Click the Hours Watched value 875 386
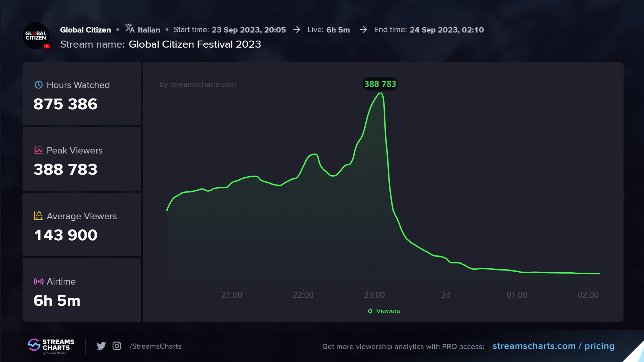 [x=65, y=104]
